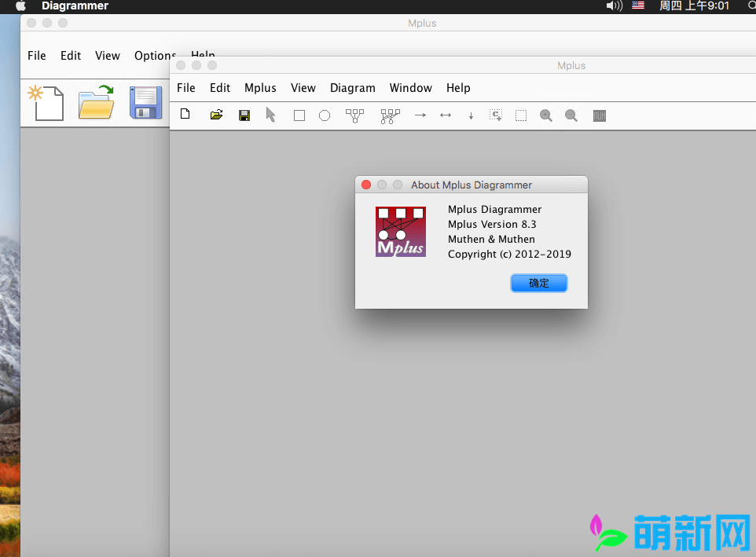Select the dashed rectangle selection tool
The width and height of the screenshot is (756, 557).
(521, 115)
